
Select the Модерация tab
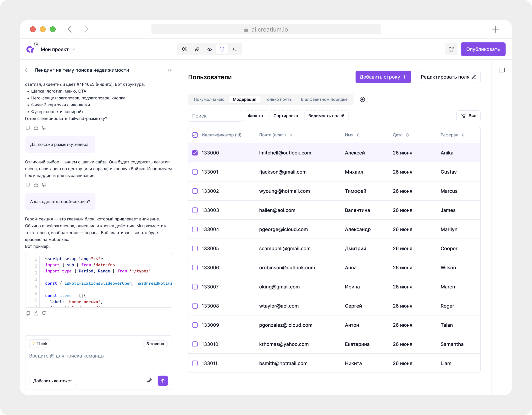tap(244, 99)
